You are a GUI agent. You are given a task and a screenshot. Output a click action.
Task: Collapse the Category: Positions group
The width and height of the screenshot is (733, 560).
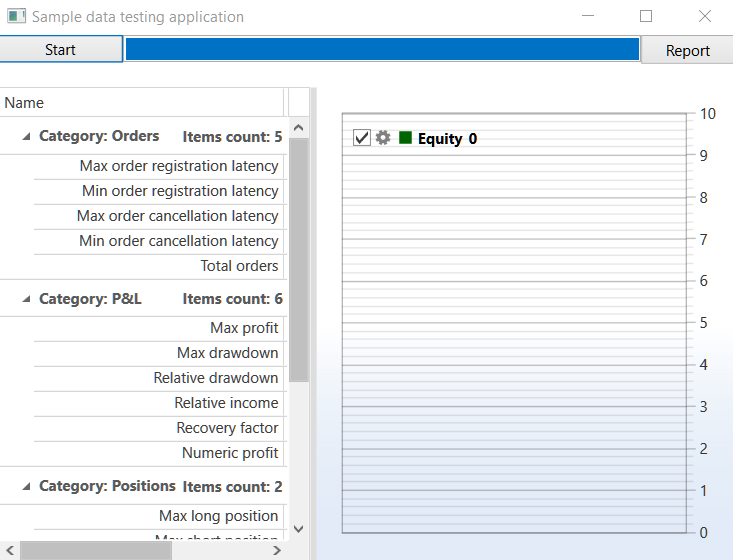tap(26, 487)
